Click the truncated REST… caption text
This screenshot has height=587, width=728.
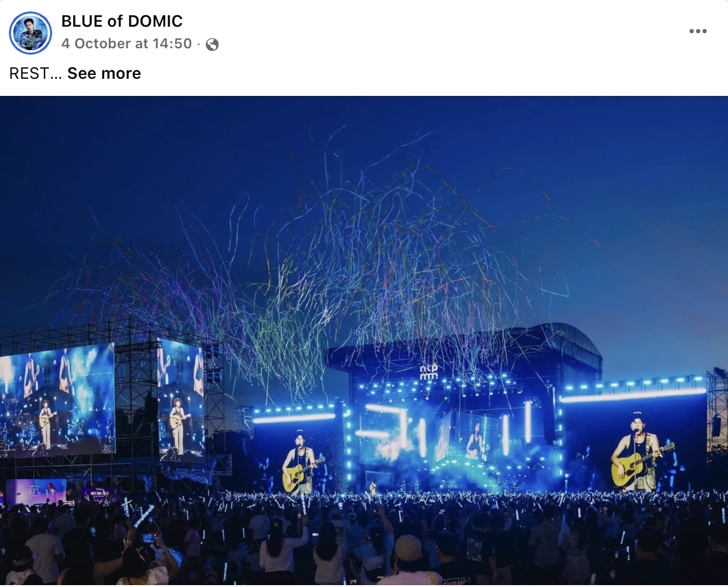click(x=36, y=74)
